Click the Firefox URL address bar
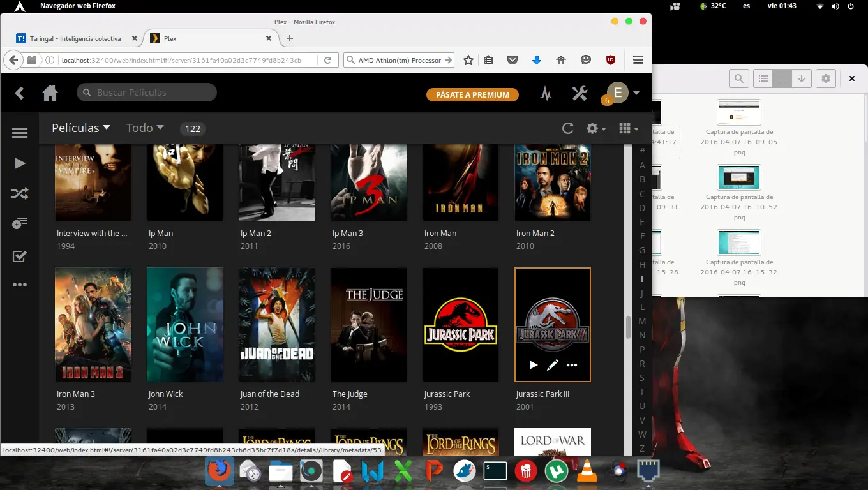The height and width of the screenshot is (490, 868). [x=189, y=60]
